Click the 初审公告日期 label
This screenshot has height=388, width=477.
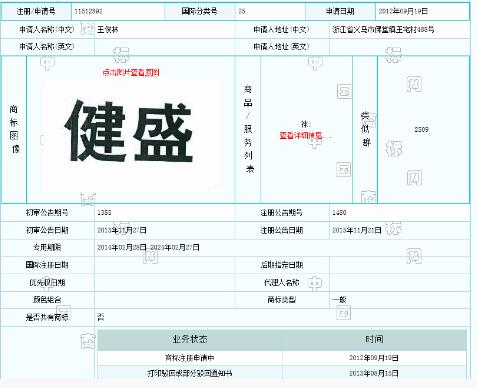47,230
